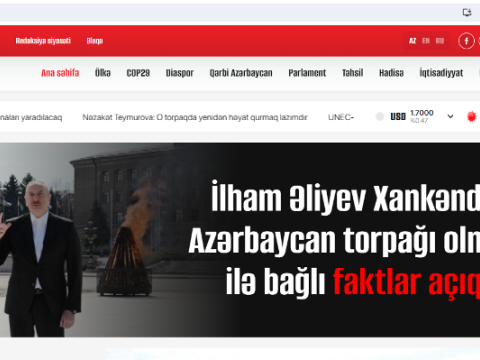Click the install app icon in address bar
The width and height of the screenshot is (480, 360).
[467, 13]
